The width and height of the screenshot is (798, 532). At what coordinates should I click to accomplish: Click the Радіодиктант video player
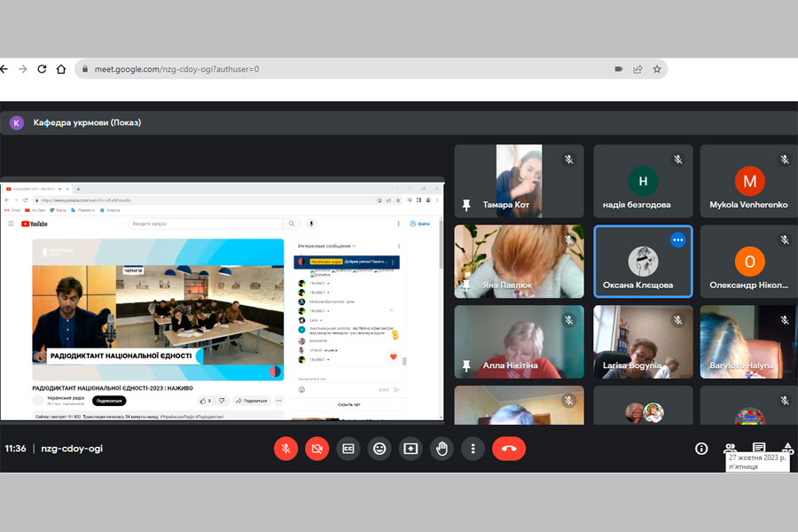point(159,309)
